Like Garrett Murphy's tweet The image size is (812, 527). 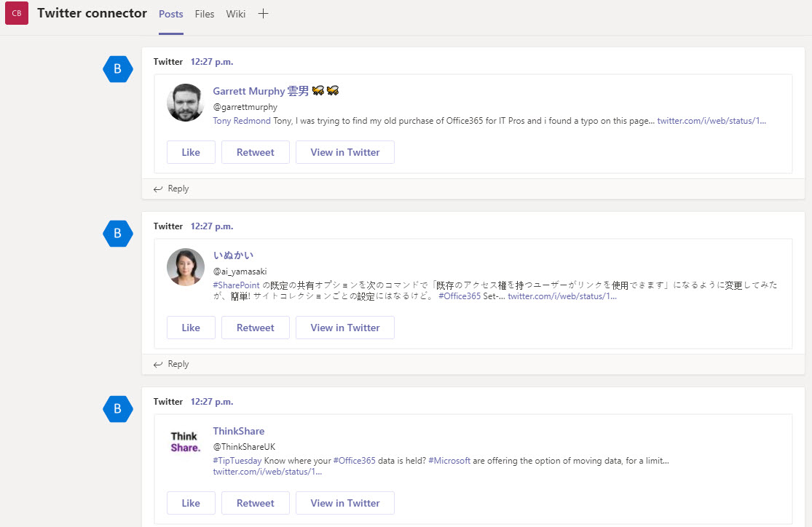click(x=191, y=152)
